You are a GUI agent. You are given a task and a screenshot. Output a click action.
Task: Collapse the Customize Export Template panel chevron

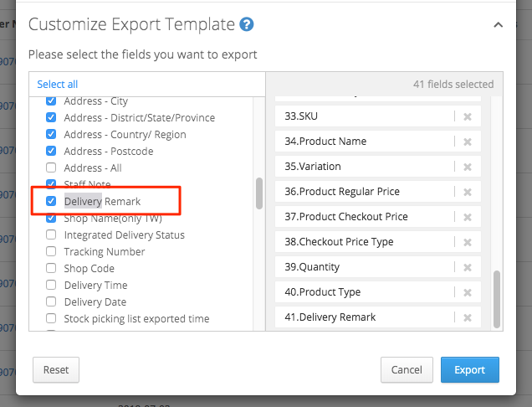click(x=498, y=25)
